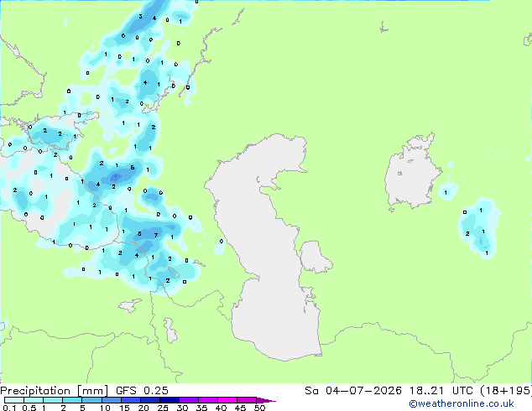Image resolution: width=532 pixels, height=411 pixels.
Task: Select the 35–40 mm violet legend swatch
Action: [x=208, y=400]
